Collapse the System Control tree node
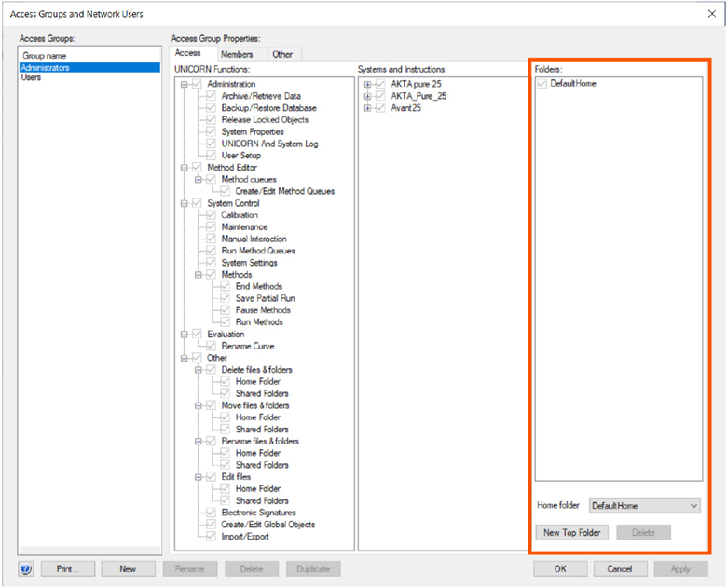 185,203
